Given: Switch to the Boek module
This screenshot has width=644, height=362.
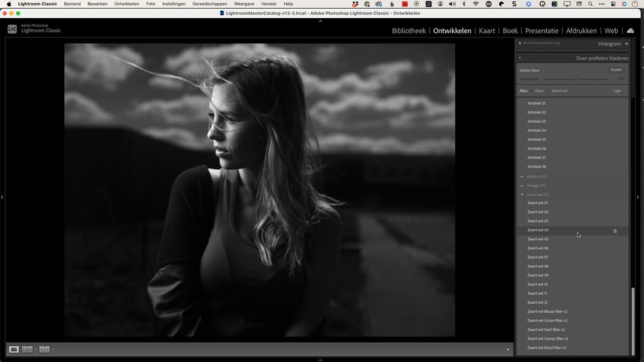Looking at the screenshot, I should pyautogui.click(x=510, y=31).
